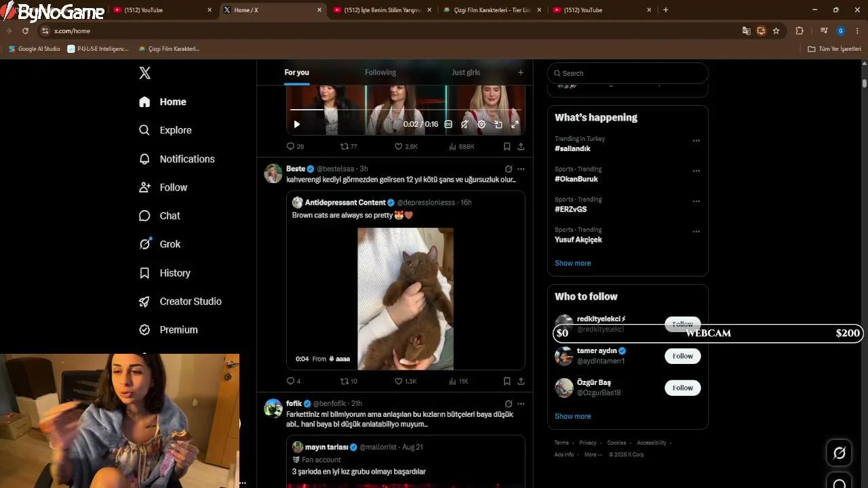
Task: Add a new timeline tab with plus icon
Action: (521, 73)
